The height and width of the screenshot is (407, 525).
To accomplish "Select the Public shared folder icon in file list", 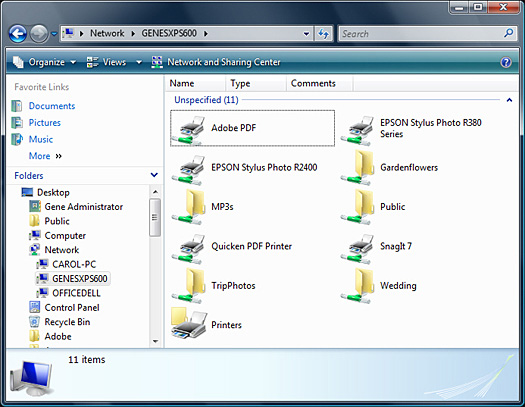I will 357,207.
